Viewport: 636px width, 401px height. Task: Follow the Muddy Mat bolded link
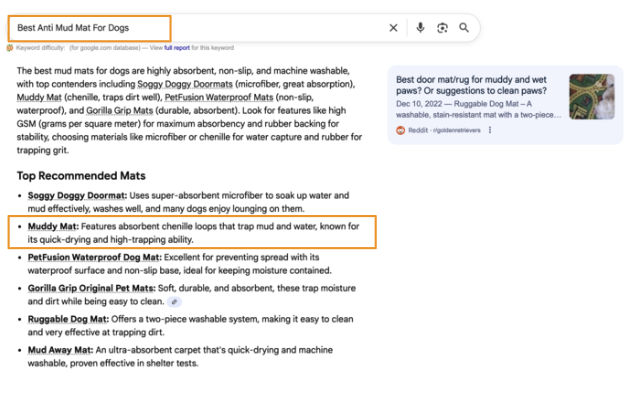point(47,227)
